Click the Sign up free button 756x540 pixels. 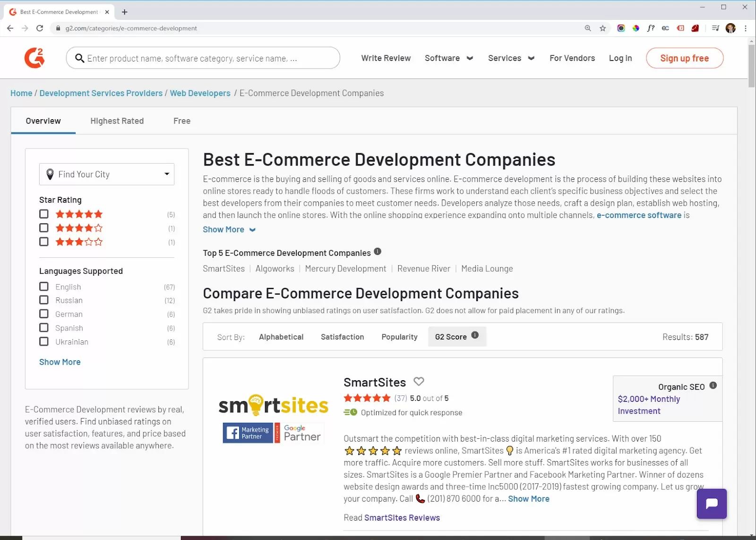click(x=685, y=58)
